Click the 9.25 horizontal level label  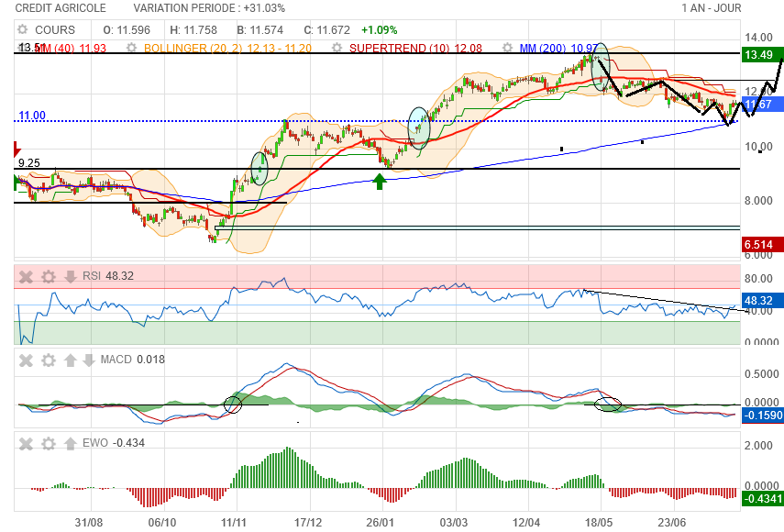click(x=29, y=163)
